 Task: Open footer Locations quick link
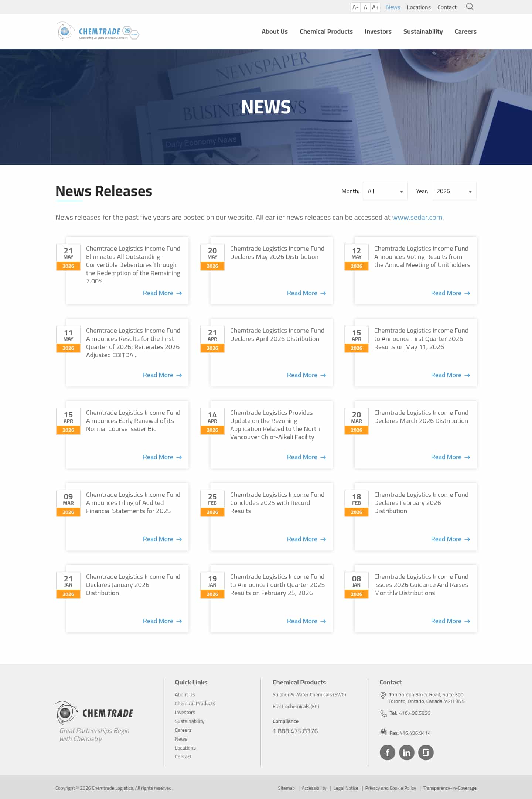[185, 748]
